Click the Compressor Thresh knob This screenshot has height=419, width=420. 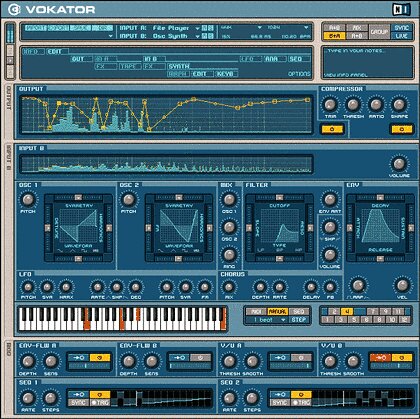point(353,105)
